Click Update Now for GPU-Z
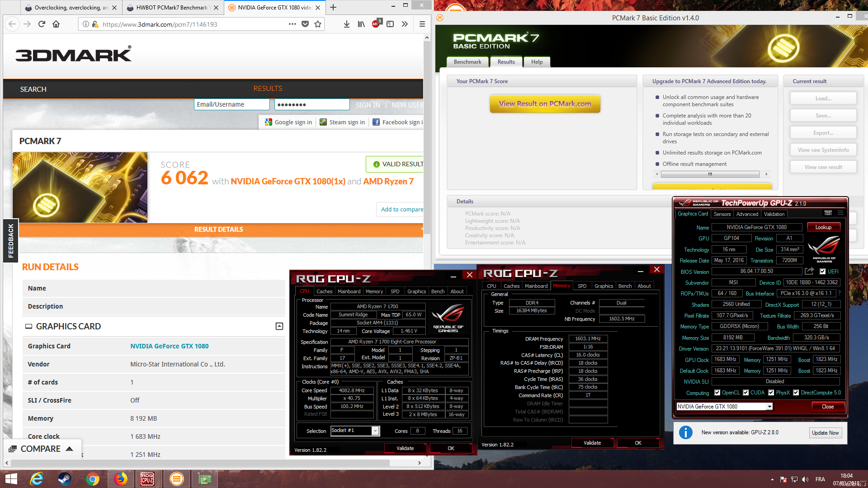868x488 pixels. [x=825, y=433]
